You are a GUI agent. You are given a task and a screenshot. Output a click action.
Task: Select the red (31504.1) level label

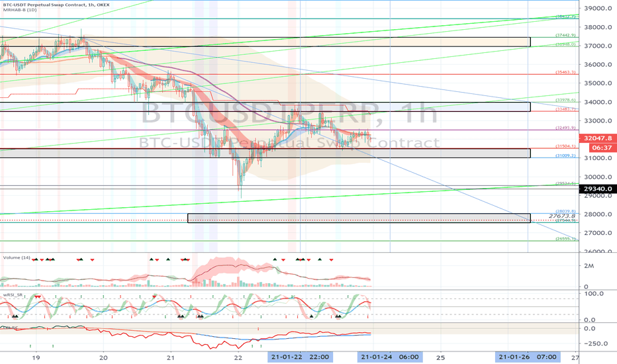tap(565, 146)
